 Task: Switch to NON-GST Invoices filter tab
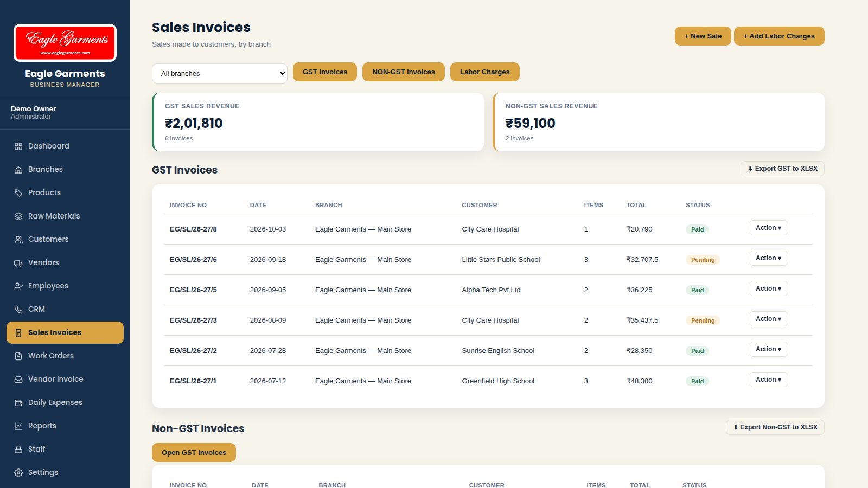(x=404, y=72)
